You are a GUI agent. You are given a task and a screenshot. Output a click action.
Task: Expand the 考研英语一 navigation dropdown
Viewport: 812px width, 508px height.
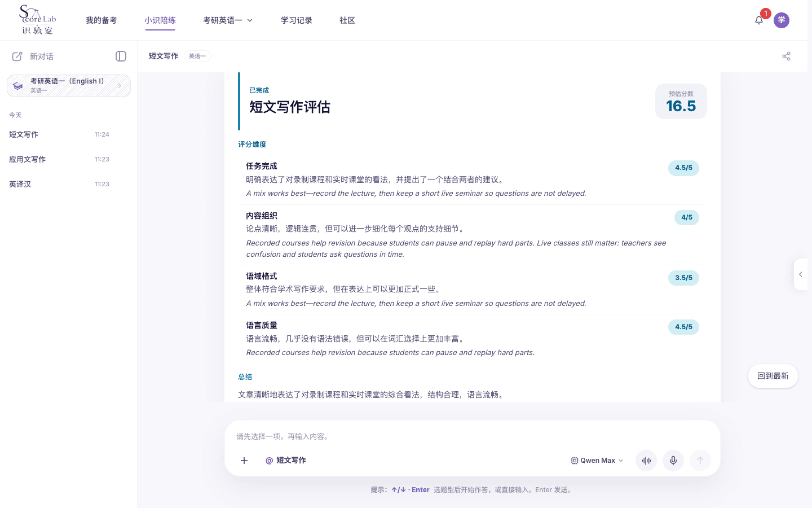(x=228, y=20)
